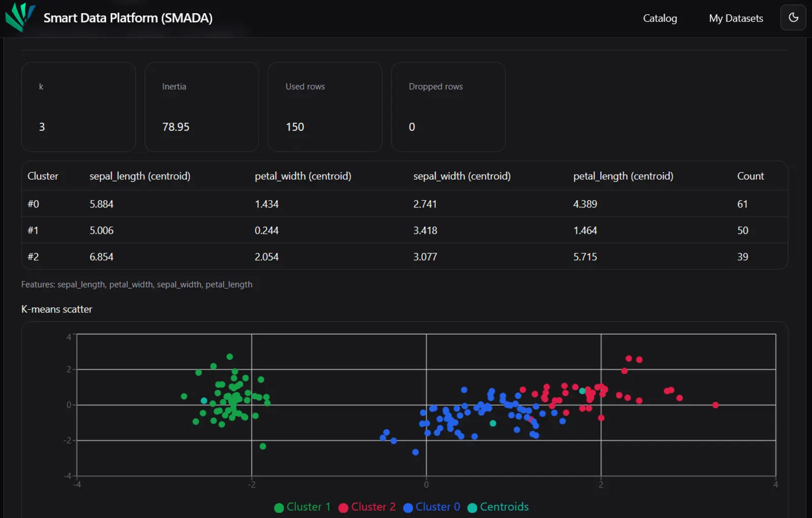Click the Inertia stat card
The width and height of the screenshot is (812, 518).
201,107
